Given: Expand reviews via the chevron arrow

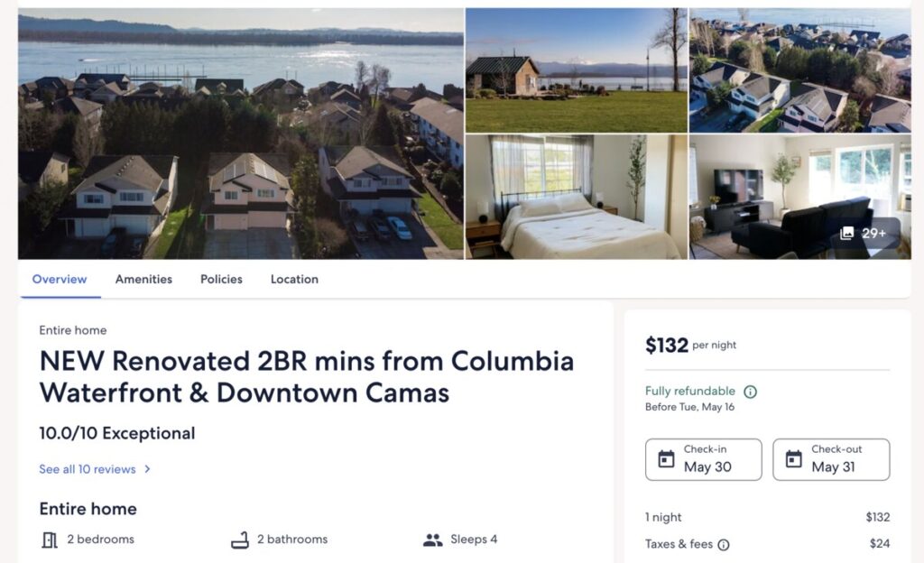Looking at the screenshot, I should point(147,469).
